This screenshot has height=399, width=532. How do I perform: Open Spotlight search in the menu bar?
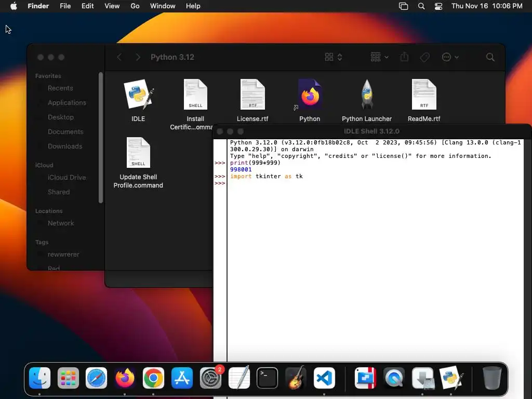421,6
